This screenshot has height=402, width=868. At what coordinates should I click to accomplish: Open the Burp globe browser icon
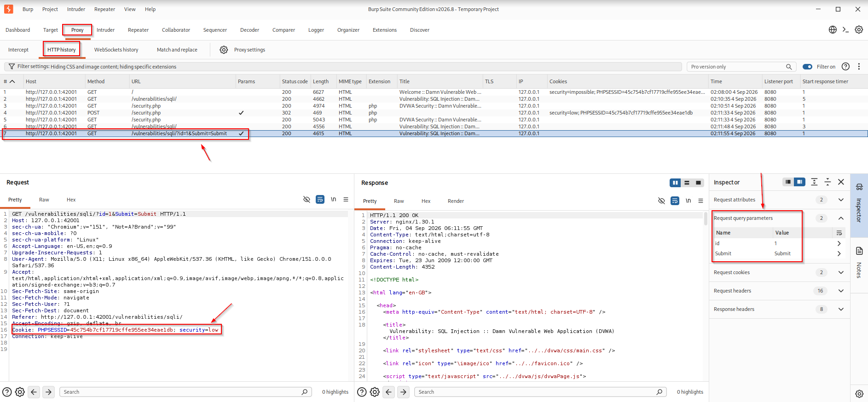[x=833, y=30]
